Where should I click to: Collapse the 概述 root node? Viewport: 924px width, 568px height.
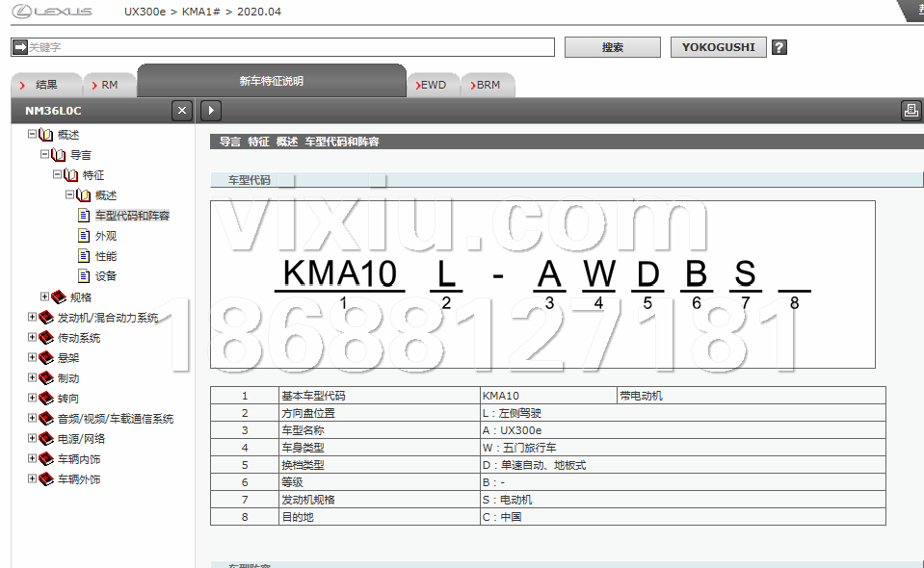tap(32, 135)
